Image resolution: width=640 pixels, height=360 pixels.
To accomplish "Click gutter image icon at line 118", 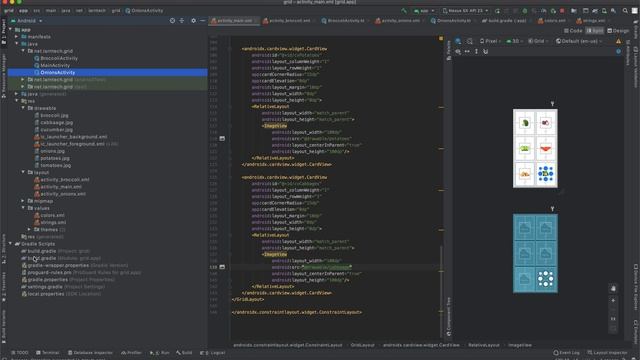I will 222,139.
